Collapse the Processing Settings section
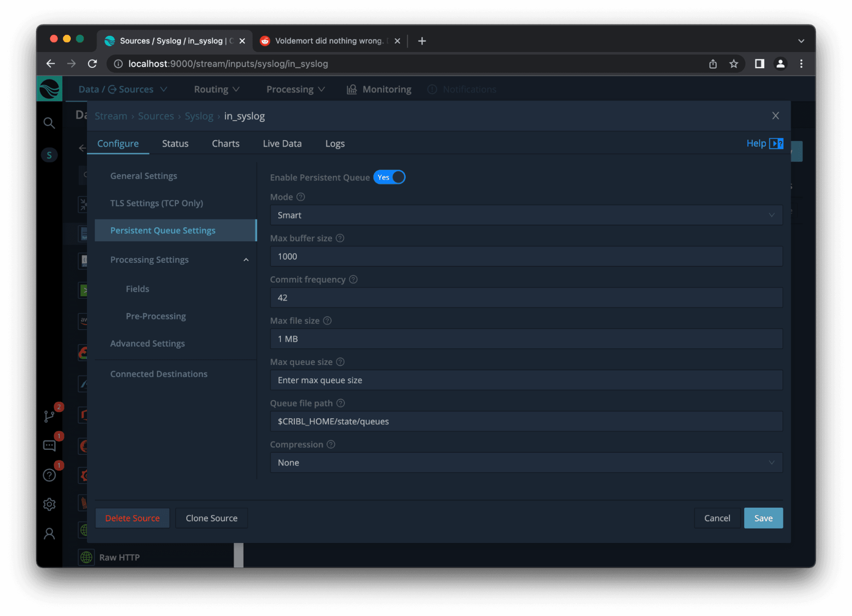Screen dimensions: 852x616 point(246,260)
